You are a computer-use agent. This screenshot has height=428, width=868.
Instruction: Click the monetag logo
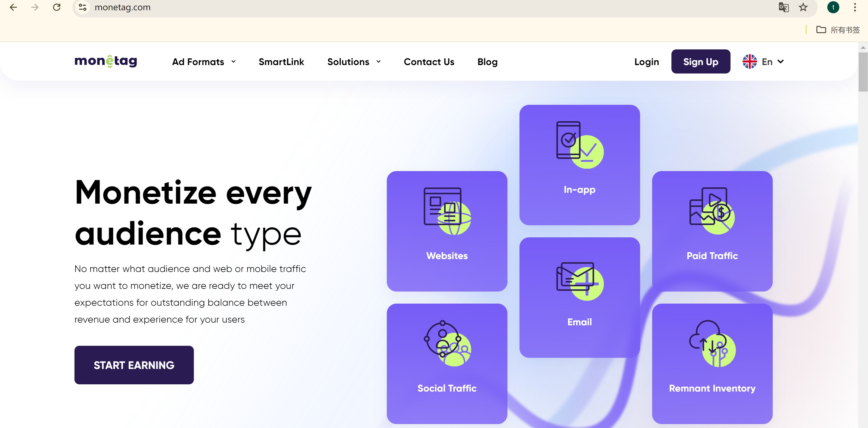(106, 62)
